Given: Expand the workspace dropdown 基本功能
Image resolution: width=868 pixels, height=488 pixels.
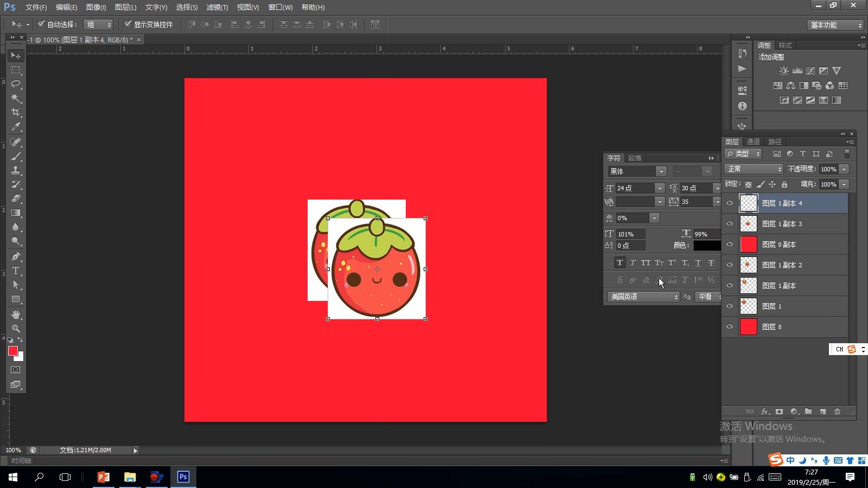Looking at the screenshot, I should click(835, 25).
